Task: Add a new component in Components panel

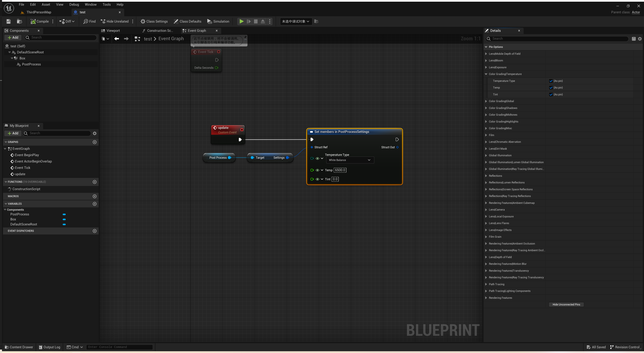Action: point(13,37)
